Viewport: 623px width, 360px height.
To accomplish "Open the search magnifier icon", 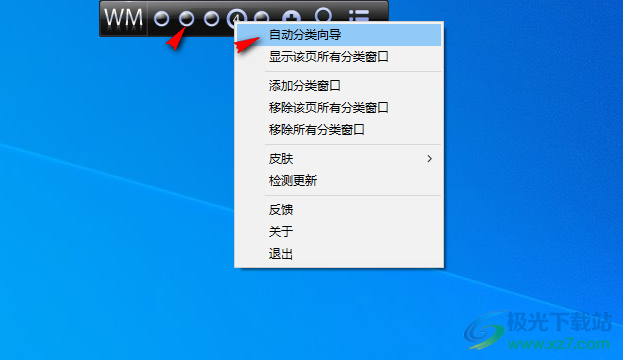I will click(x=323, y=15).
